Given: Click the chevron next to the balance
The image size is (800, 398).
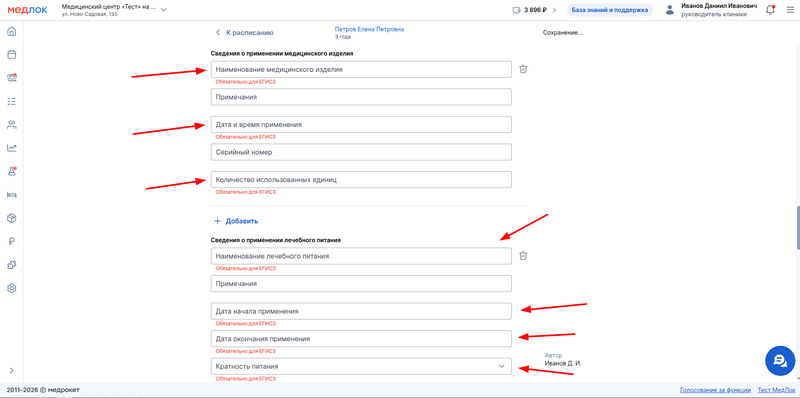Looking at the screenshot, I should click(x=555, y=10).
